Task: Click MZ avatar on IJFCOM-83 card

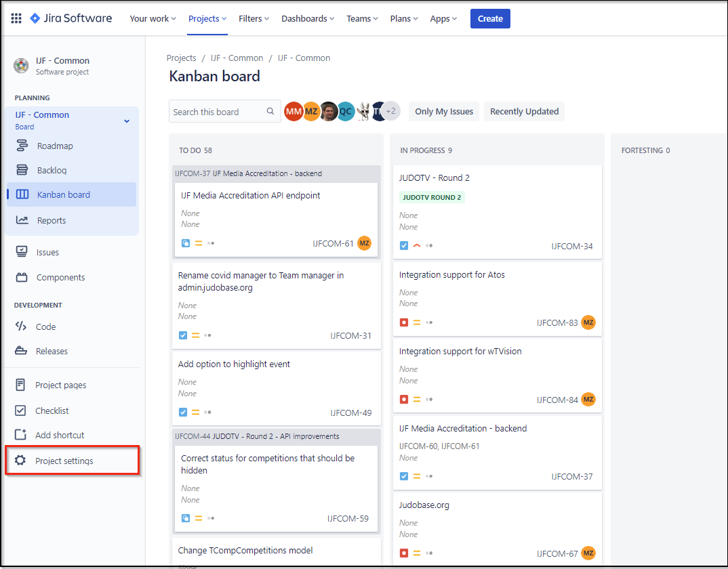Action: pos(588,322)
